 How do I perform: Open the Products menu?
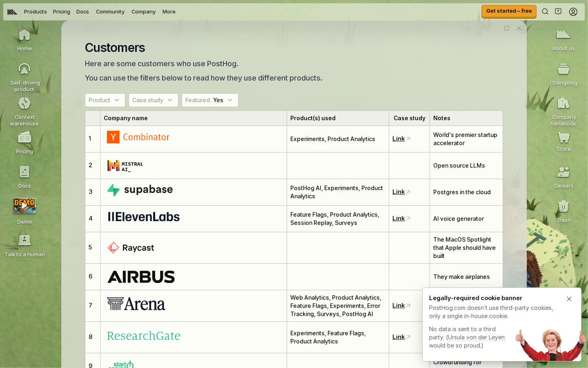35,12
